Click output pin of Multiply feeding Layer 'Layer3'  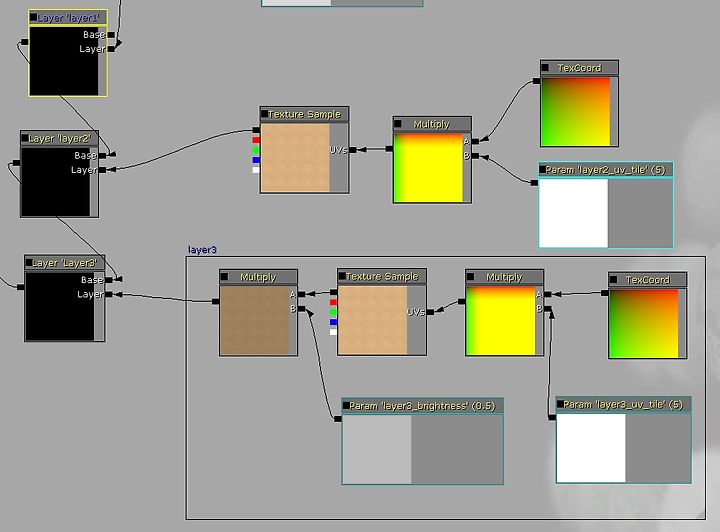pyautogui.click(x=215, y=301)
